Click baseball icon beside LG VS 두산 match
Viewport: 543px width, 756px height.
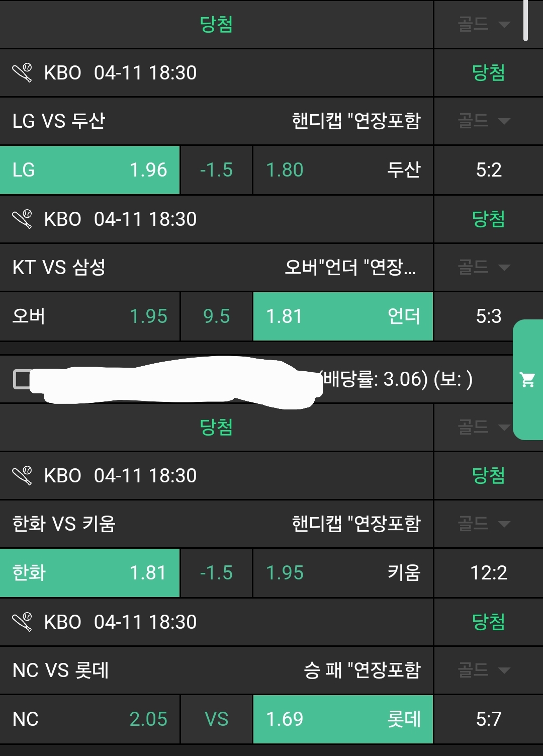(22, 73)
